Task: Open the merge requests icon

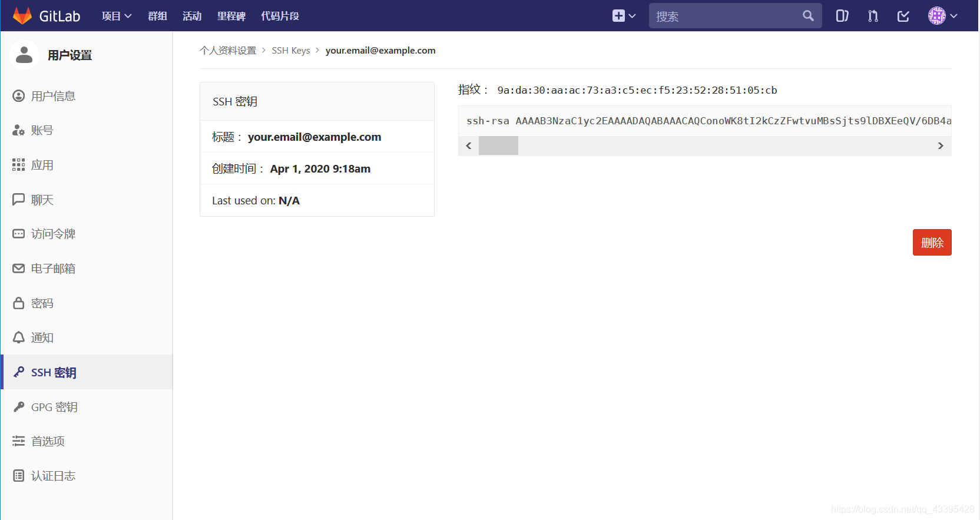Action: click(873, 16)
